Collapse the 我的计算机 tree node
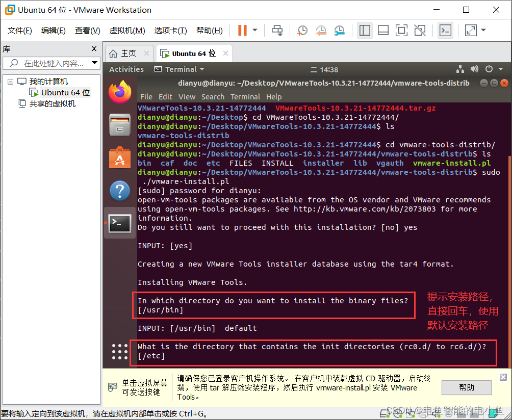 10,82
